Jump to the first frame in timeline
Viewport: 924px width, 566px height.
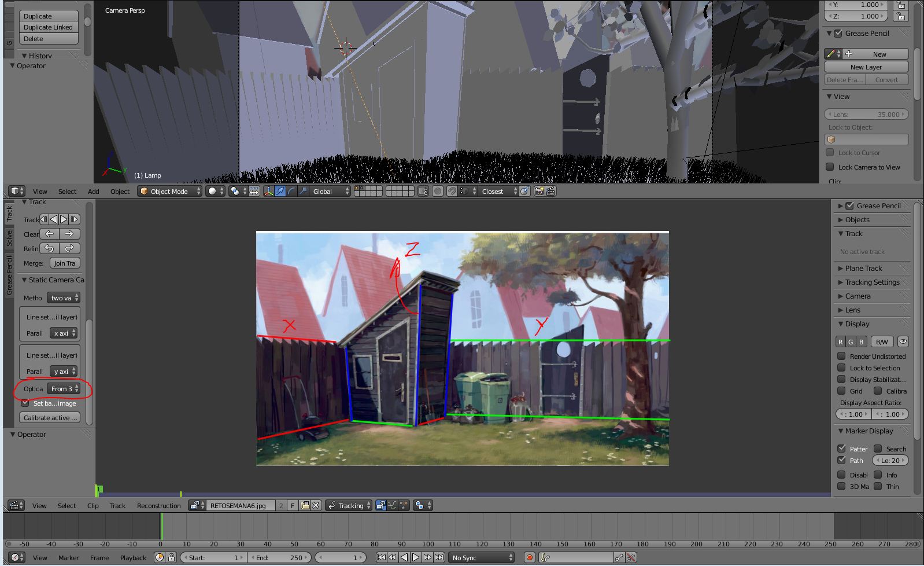click(381, 557)
